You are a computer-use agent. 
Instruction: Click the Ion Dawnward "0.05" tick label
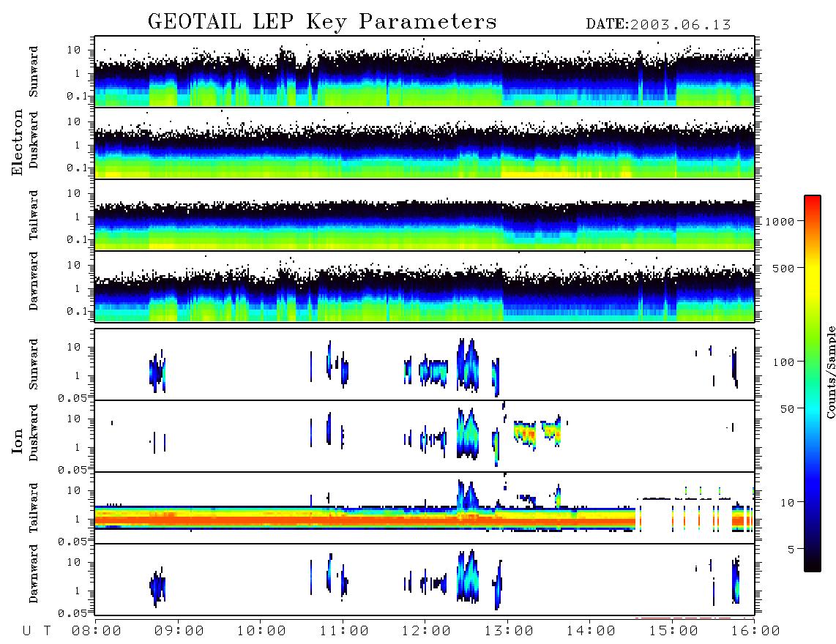[73, 613]
